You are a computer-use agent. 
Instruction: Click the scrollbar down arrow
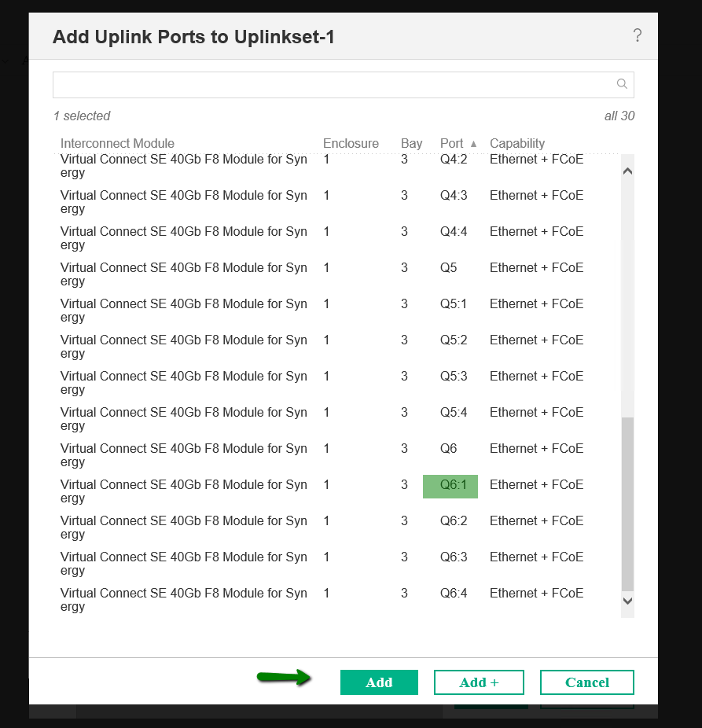627,600
